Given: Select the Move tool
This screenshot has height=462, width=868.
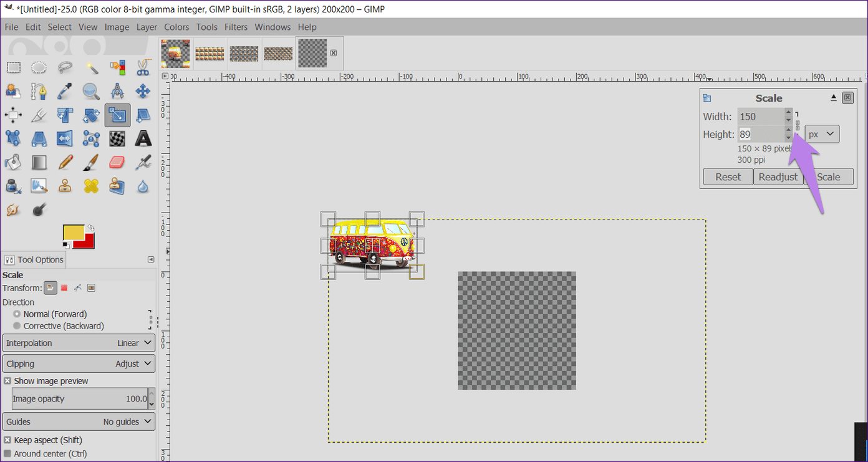Looking at the screenshot, I should click(x=143, y=91).
